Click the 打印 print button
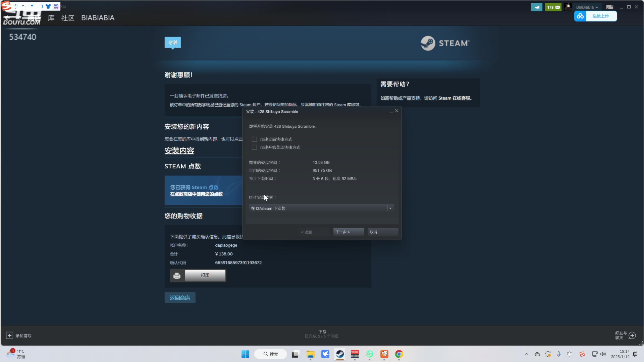This screenshot has width=644, height=362. click(205, 275)
